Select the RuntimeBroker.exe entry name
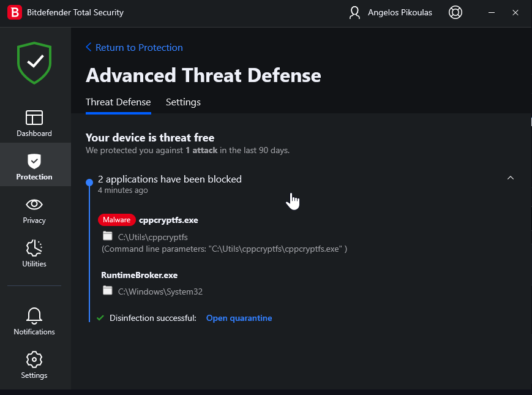Image resolution: width=532 pixels, height=395 pixels. point(139,275)
